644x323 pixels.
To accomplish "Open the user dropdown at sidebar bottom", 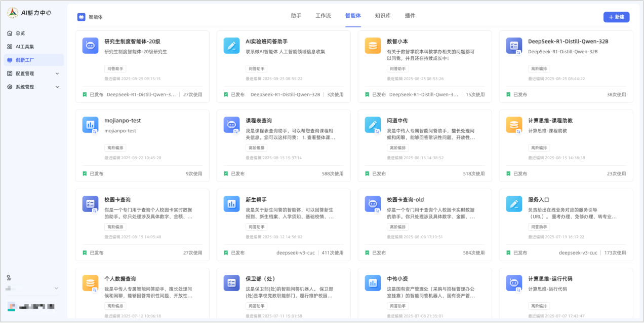I will [x=56, y=288].
